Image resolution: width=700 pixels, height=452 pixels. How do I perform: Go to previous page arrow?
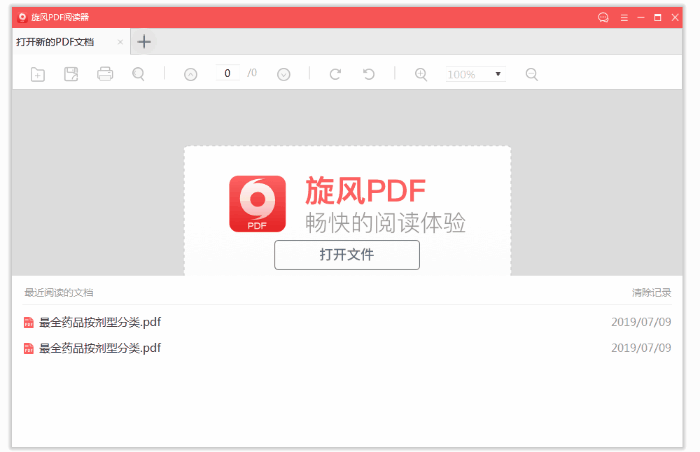[x=191, y=74]
